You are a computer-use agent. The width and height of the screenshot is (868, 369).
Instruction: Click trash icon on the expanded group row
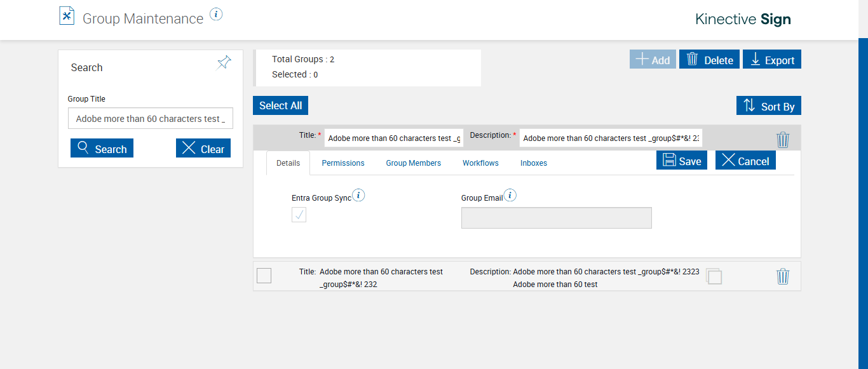click(783, 140)
